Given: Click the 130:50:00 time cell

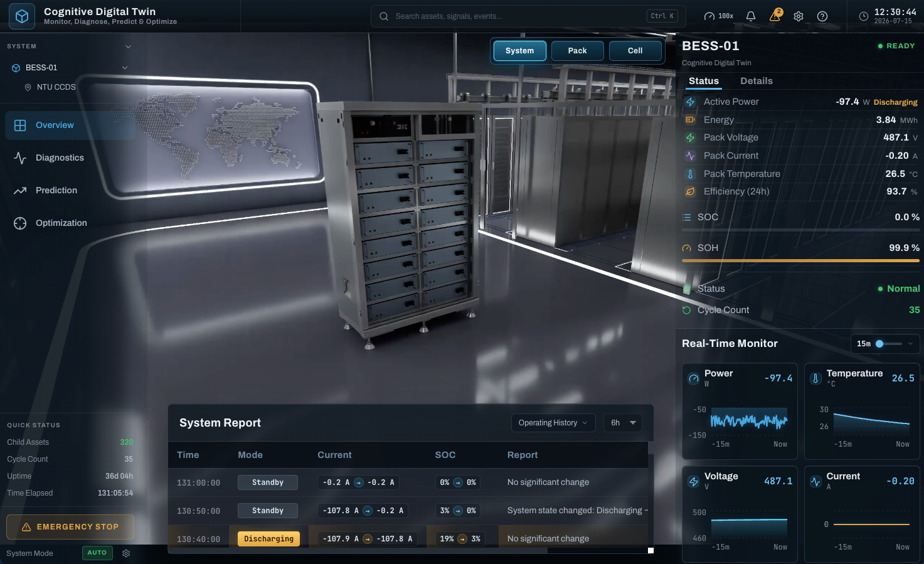Looking at the screenshot, I should point(198,511).
